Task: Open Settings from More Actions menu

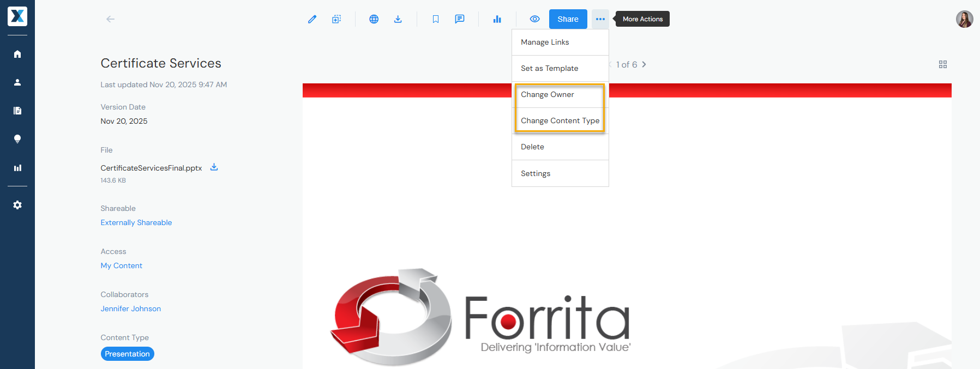Action: (x=560, y=173)
